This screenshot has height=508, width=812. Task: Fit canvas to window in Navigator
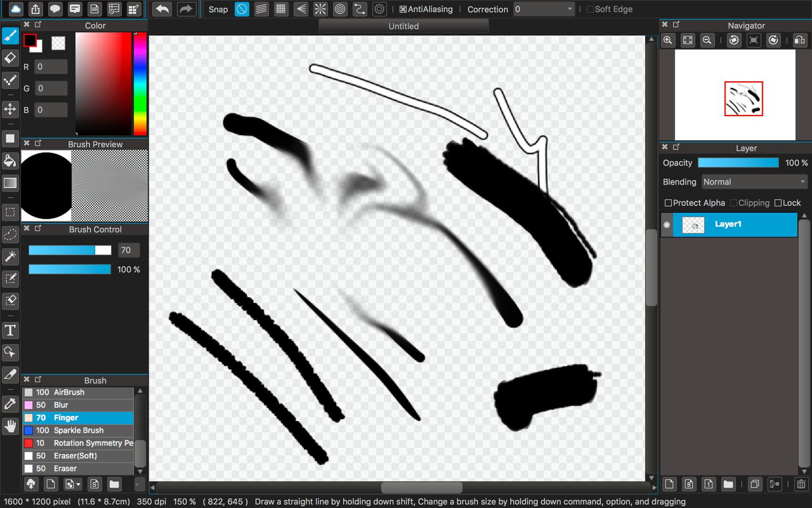click(688, 40)
